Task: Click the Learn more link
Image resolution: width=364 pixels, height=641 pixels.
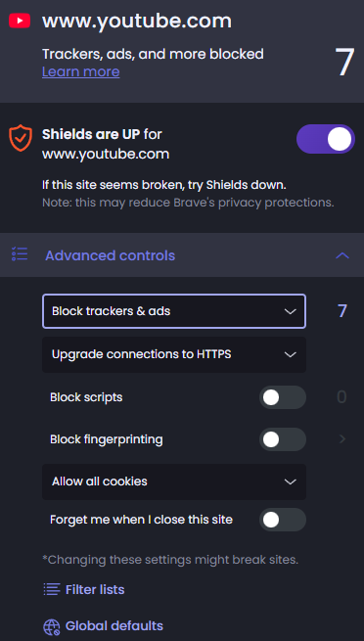Action: (81, 72)
